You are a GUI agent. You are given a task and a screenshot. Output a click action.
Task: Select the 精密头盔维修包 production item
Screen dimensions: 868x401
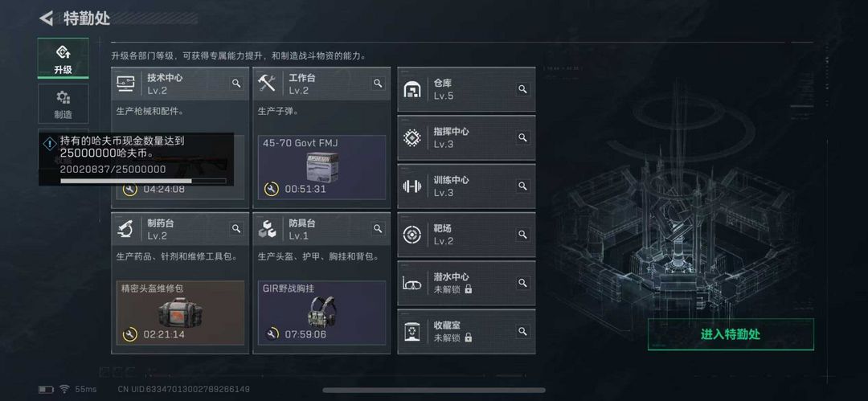pyautogui.click(x=180, y=313)
